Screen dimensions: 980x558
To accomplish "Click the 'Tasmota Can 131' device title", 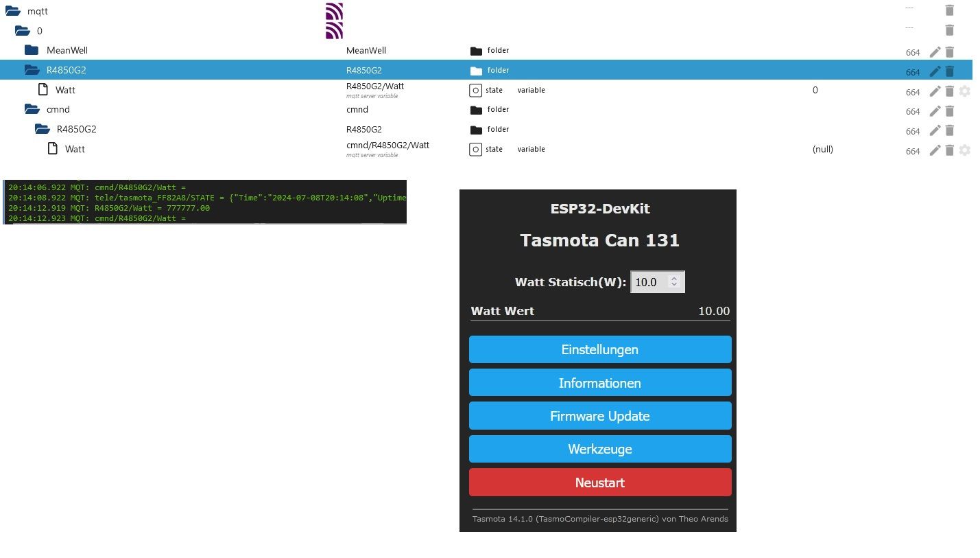I will tap(600, 240).
